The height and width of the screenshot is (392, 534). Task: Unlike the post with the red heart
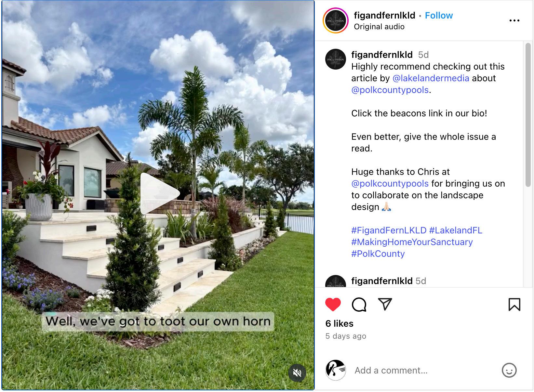pos(333,304)
